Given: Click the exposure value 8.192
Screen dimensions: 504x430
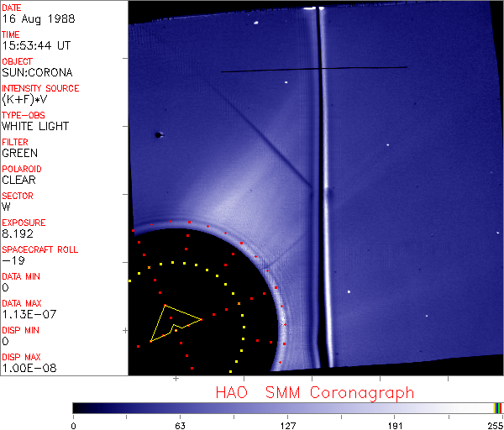Looking at the screenshot, I should (18, 234).
